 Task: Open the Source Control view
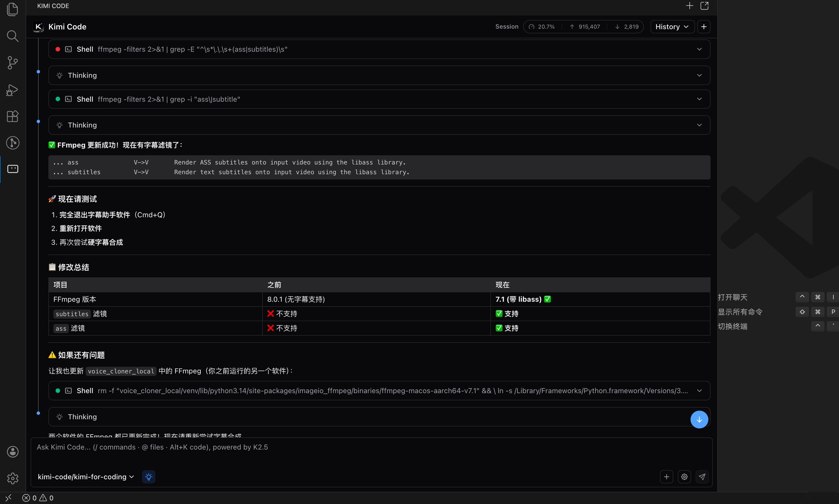click(x=13, y=63)
